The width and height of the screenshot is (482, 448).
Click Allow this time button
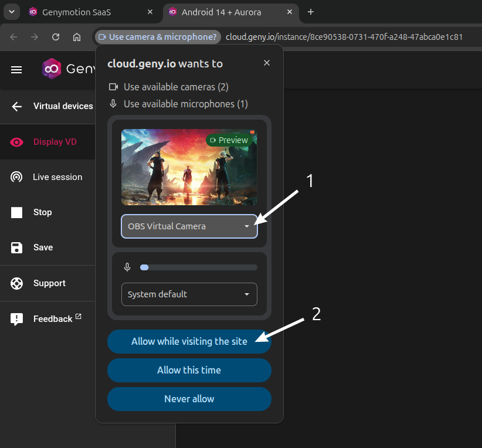(189, 370)
